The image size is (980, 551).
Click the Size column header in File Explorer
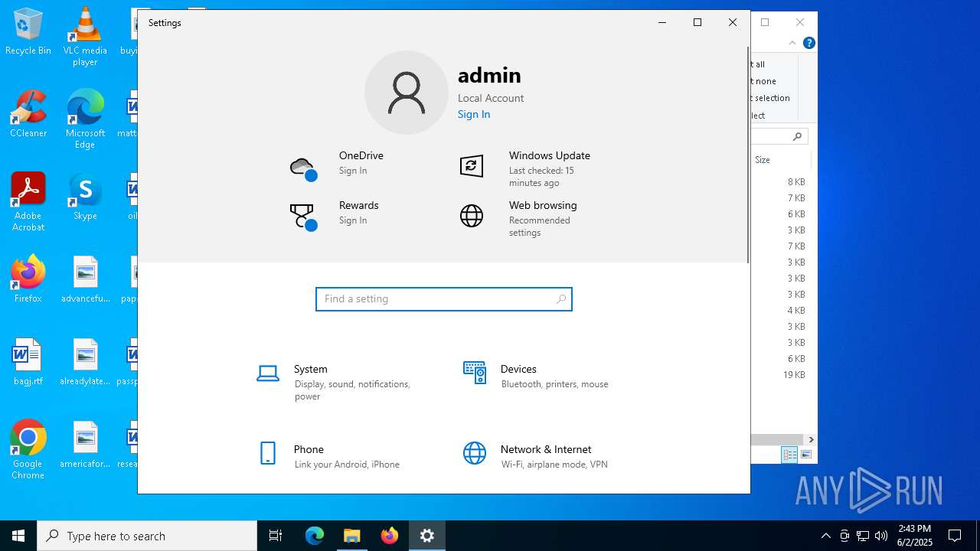(x=763, y=160)
